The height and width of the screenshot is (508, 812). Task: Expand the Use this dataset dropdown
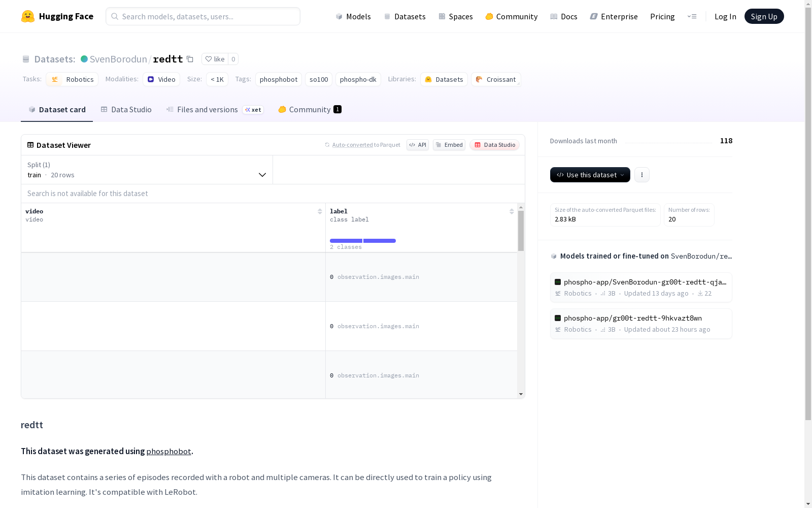point(590,175)
